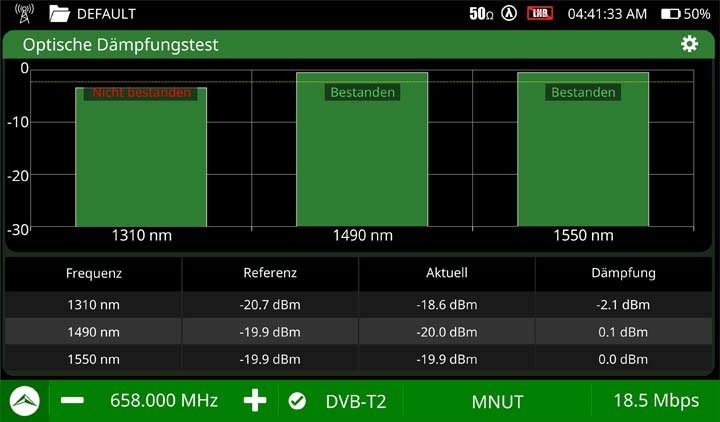
Task: Select the 1310 nm table row
Action: coord(360,305)
